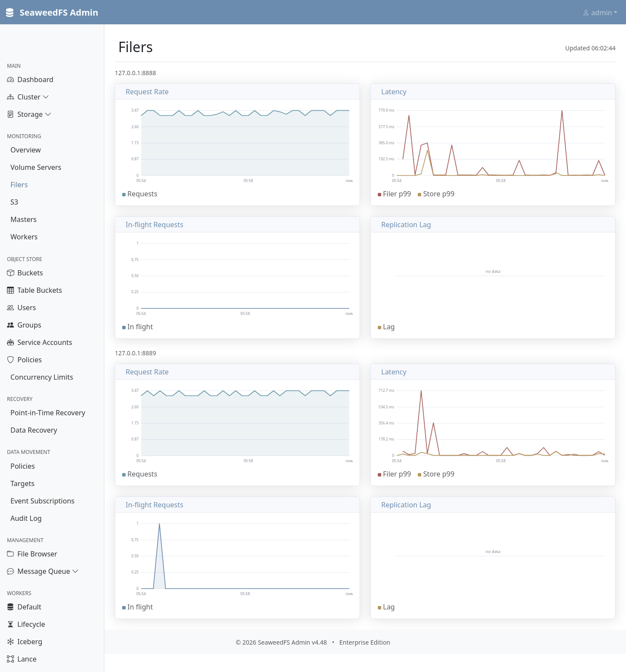Viewport: 626px width, 672px height.
Task: Click the Policies shield icon
Action: point(10,360)
